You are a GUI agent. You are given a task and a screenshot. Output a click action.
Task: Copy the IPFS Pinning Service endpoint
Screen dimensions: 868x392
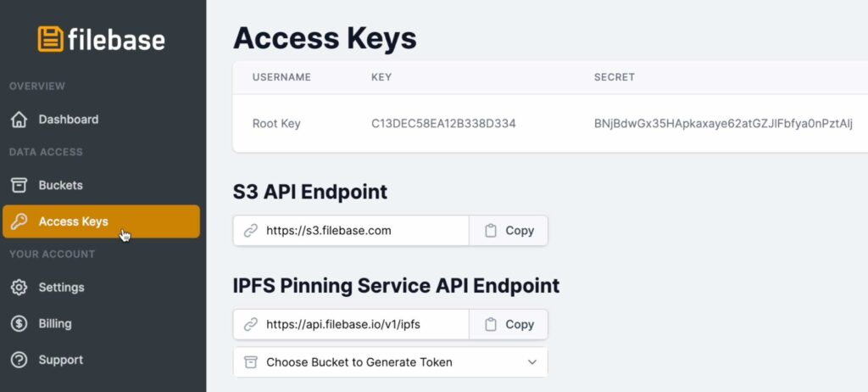tap(509, 324)
